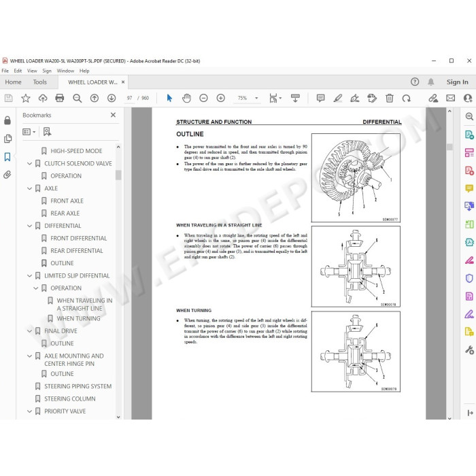Open the attachments paperclip panel
The width and height of the screenshot is (476, 476).
coord(7,175)
